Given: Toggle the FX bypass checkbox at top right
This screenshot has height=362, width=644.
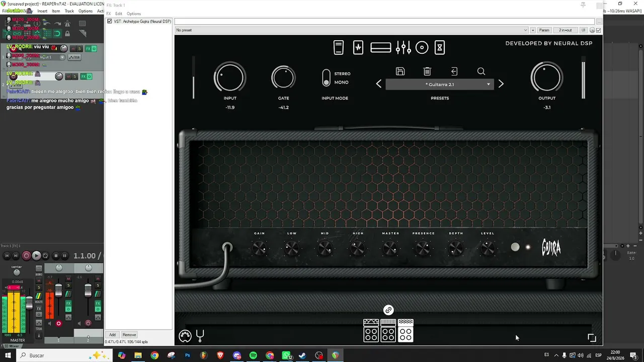Looking at the screenshot, I should tap(598, 30).
